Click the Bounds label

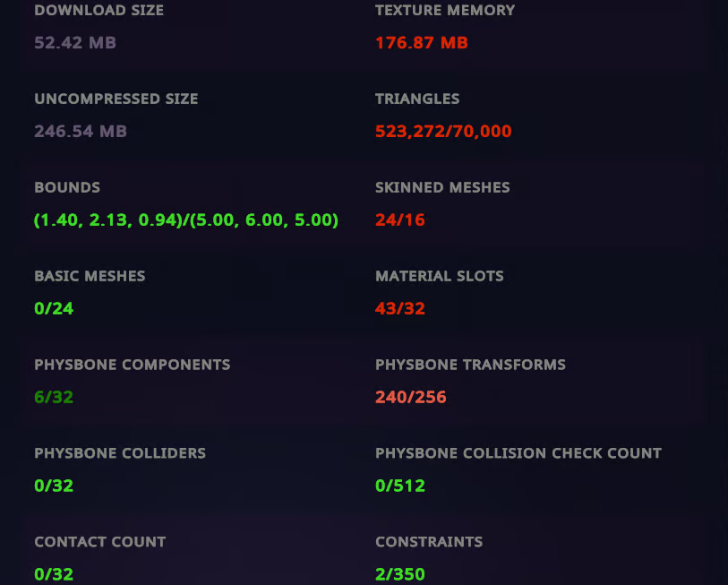click(x=67, y=187)
